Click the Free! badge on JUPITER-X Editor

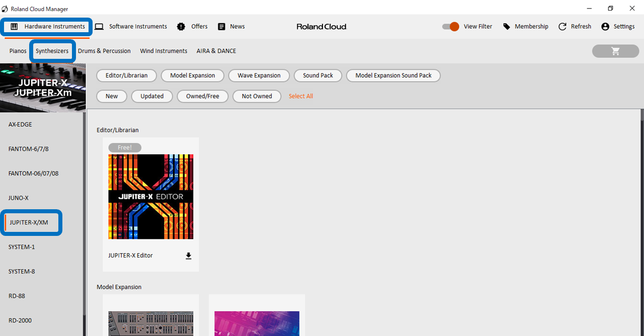click(x=125, y=147)
